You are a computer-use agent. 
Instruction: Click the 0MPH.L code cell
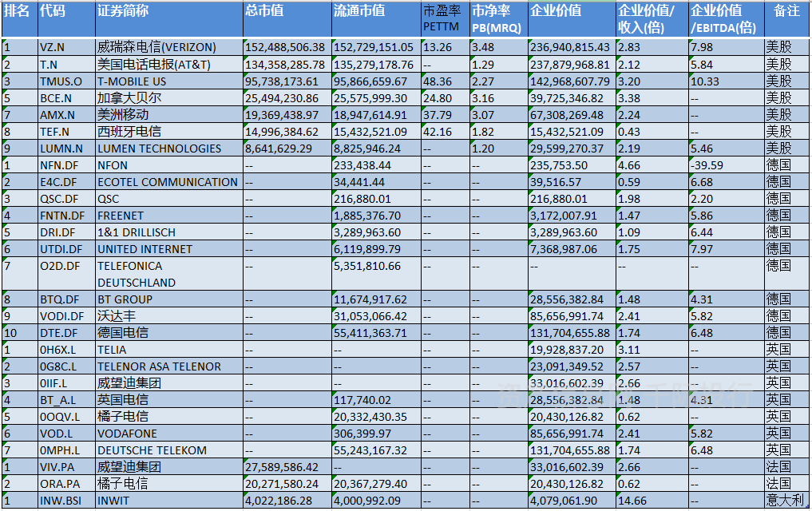click(x=67, y=450)
